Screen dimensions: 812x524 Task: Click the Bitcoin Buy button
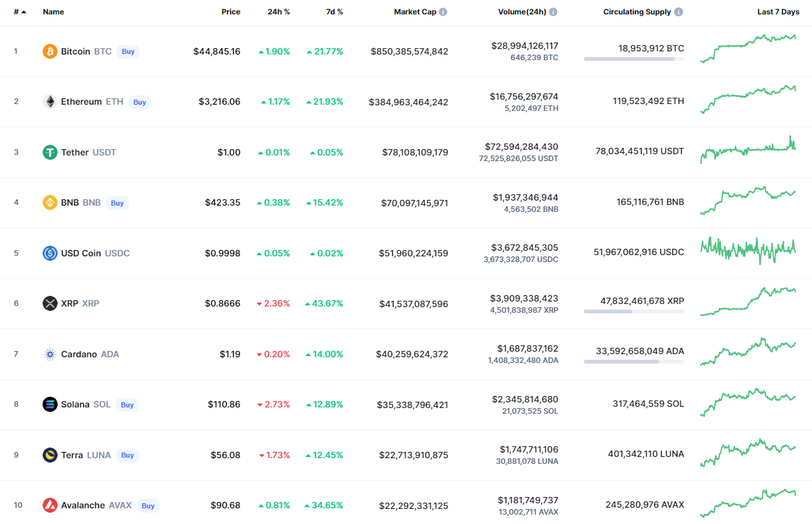coord(128,51)
